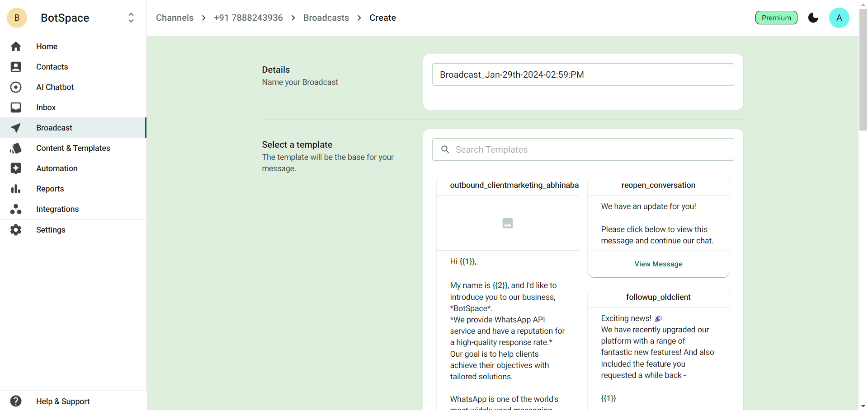Screen dimensions: 868x410
Task: Click the Integrations dots icon
Action: pyautogui.click(x=16, y=209)
